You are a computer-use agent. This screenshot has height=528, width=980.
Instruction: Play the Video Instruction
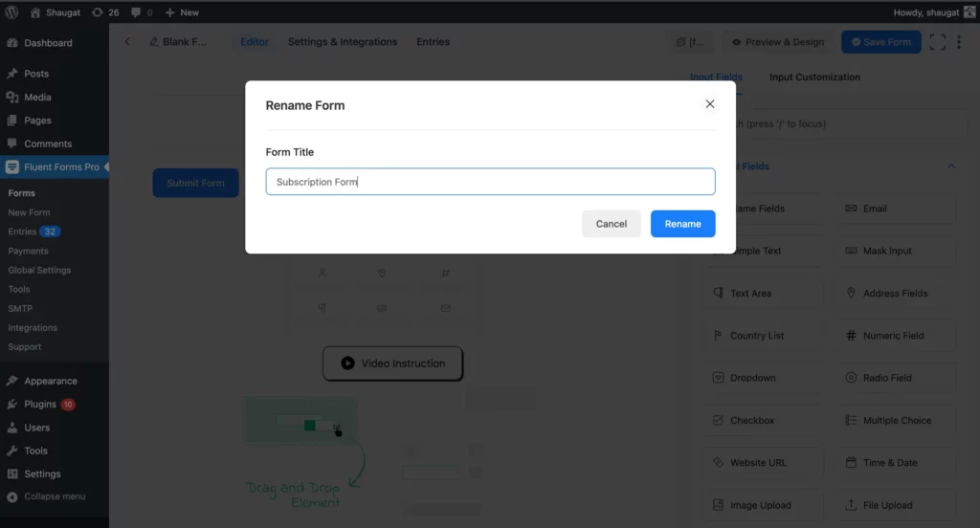coord(392,363)
